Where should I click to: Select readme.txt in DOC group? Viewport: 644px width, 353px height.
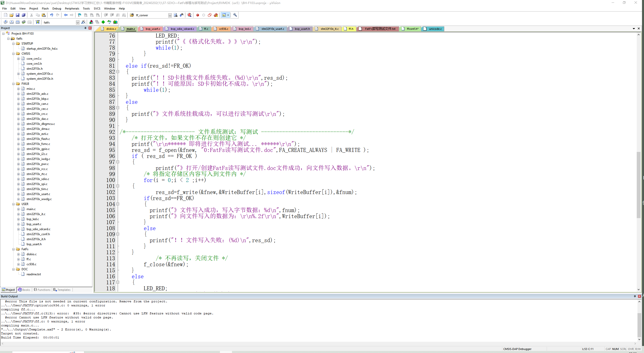pos(34,274)
